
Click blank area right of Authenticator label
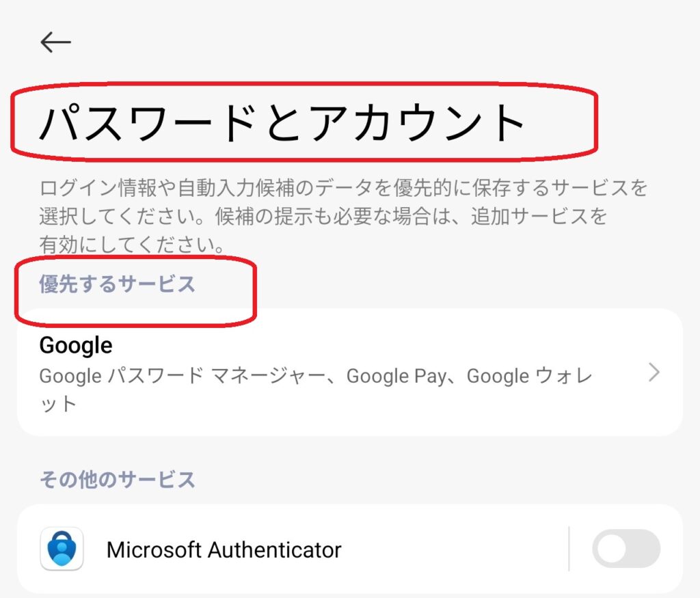pos(451,549)
